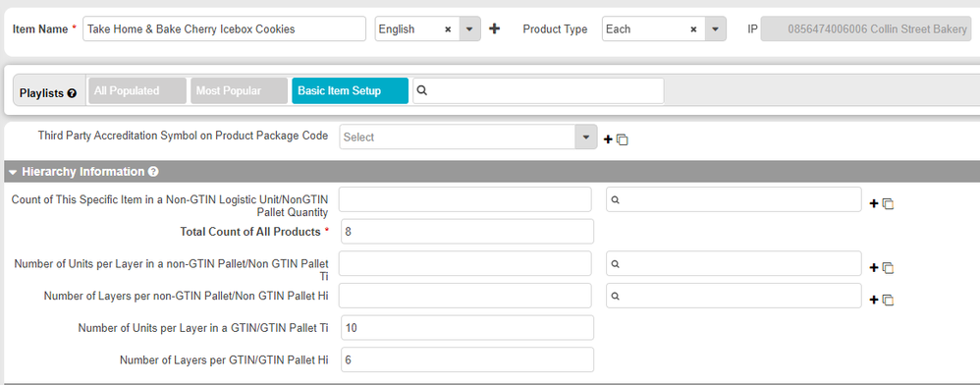This screenshot has height=385, width=980.
Task: Click the Total Count of All Products field
Action: 467,231
